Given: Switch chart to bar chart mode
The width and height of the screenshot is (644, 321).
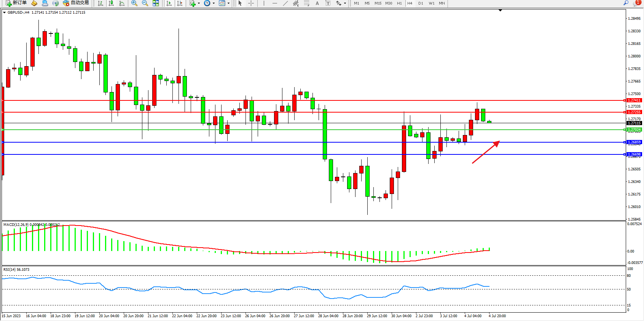Looking at the screenshot, I should pyautogui.click(x=100, y=3).
